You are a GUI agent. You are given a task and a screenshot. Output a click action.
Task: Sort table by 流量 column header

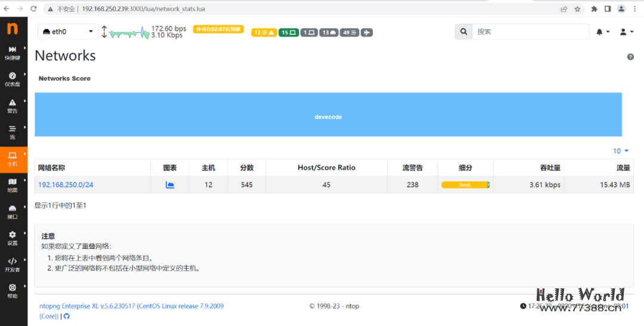coord(599,168)
